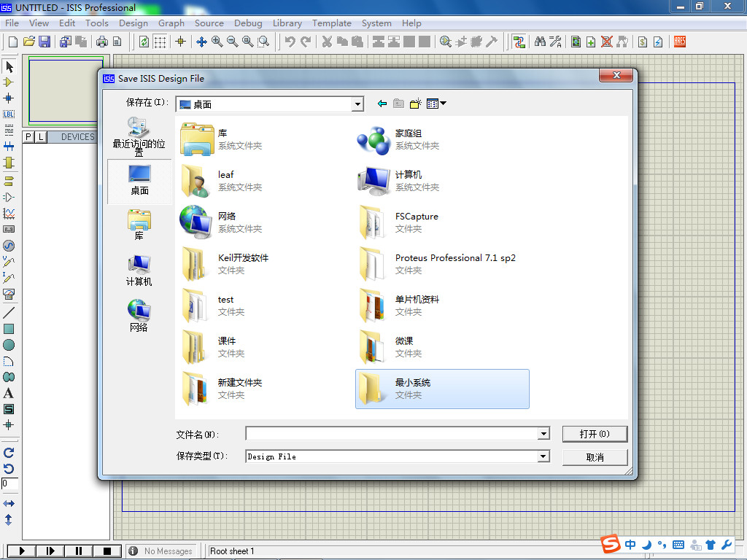Select the 2D Text A tool
Viewport: 747px width, 560px height.
9,393
